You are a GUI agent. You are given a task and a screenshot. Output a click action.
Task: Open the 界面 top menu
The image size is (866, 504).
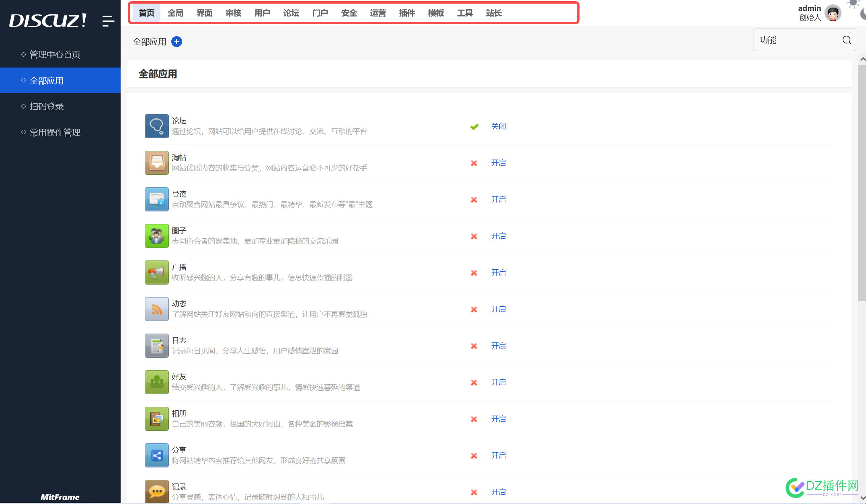click(x=205, y=13)
